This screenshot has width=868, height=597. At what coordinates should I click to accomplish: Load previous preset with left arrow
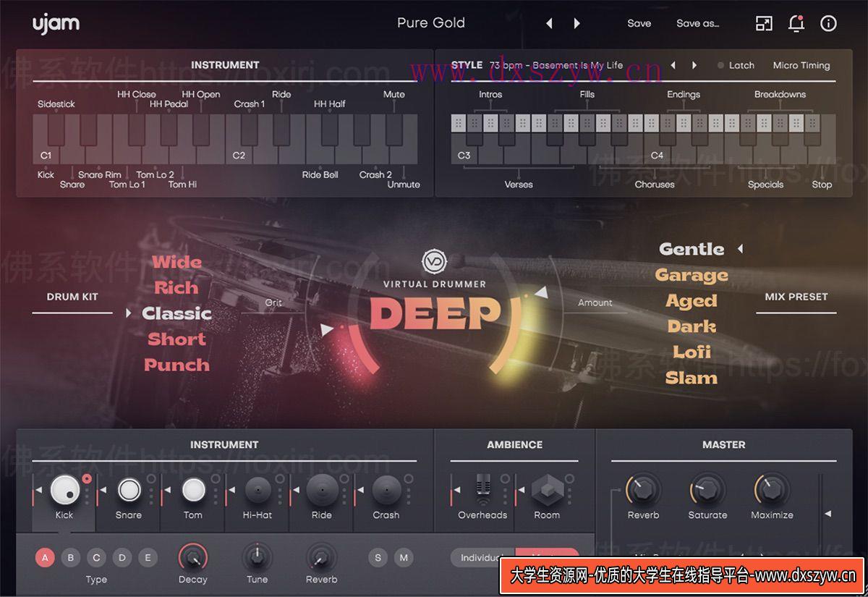pos(549,23)
